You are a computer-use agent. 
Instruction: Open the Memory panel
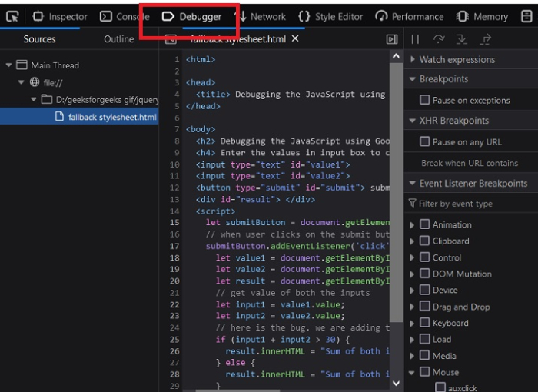point(482,16)
